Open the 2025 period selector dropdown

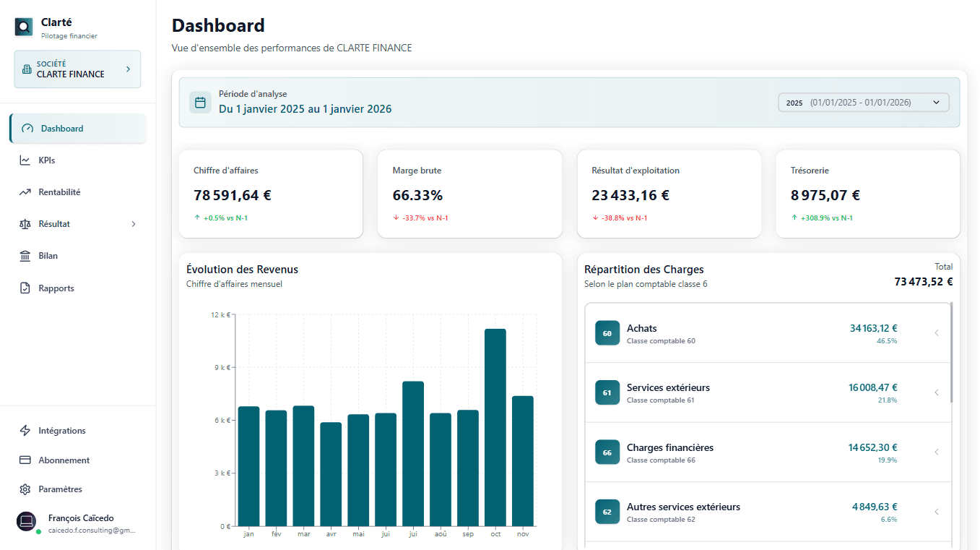(x=863, y=102)
